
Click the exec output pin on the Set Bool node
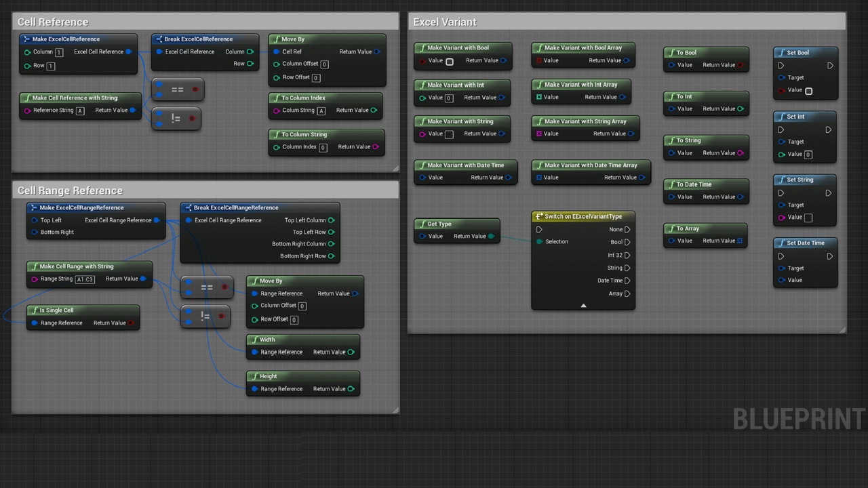coord(829,66)
